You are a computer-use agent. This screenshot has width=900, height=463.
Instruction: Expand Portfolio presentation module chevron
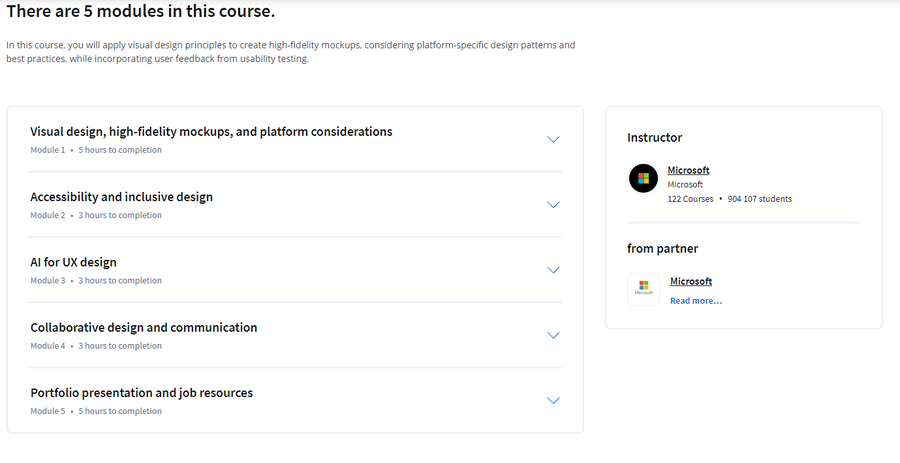(553, 401)
